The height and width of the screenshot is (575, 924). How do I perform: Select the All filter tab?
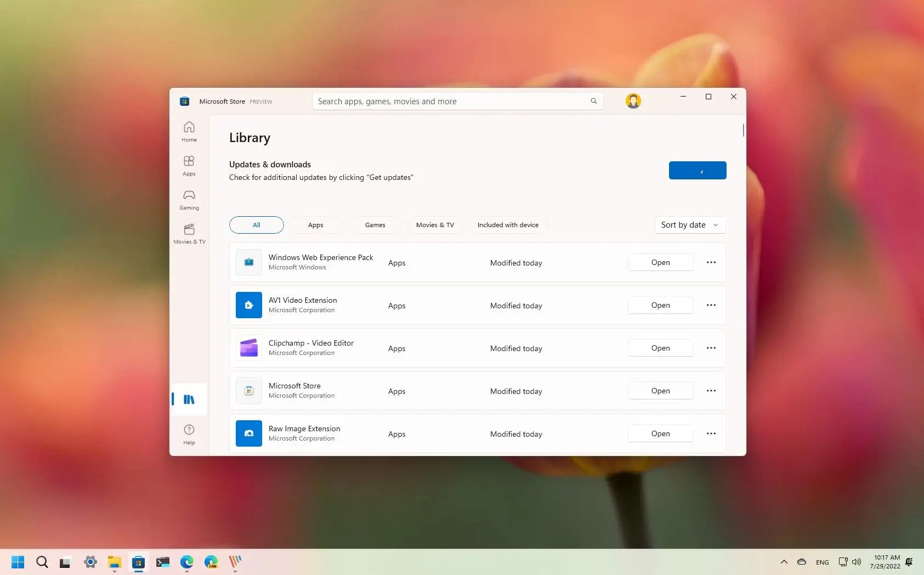257,225
